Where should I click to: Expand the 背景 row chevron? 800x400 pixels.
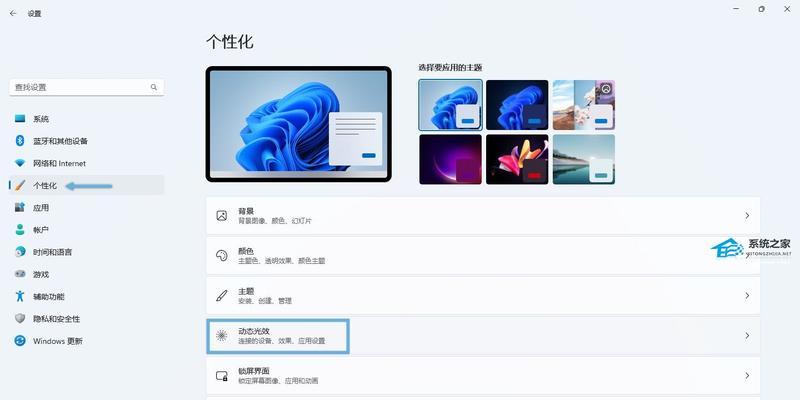coord(747,216)
